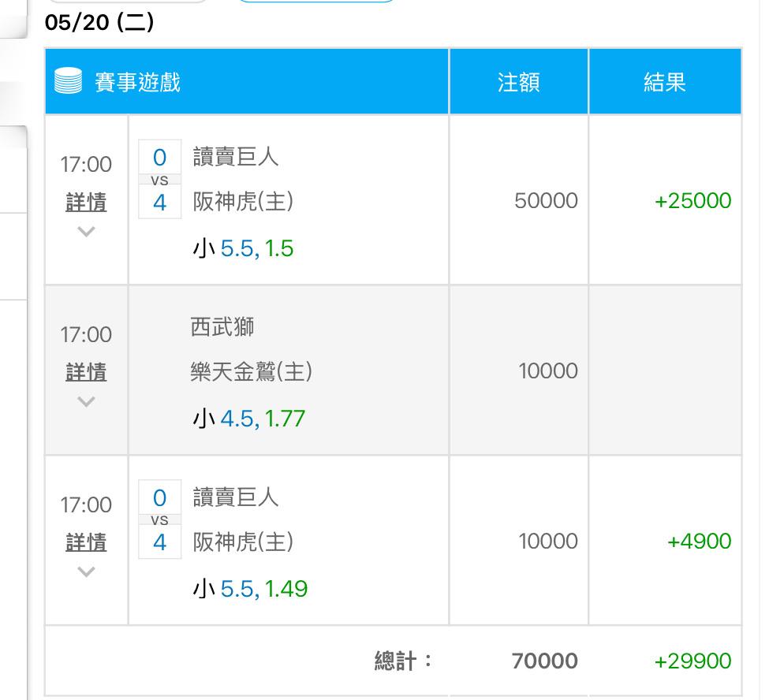Open 詳情 link for first 讀賣巨人 bet
The width and height of the screenshot is (769, 700).
point(86,202)
